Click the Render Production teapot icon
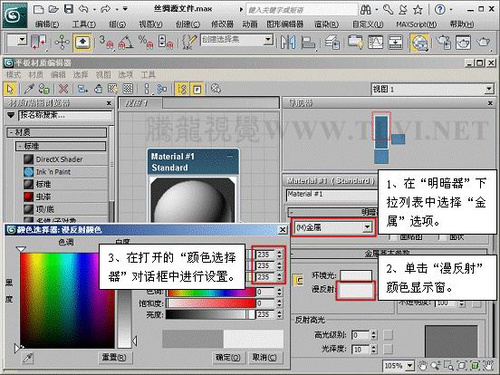This screenshot has width=500, height=375. coord(484,42)
